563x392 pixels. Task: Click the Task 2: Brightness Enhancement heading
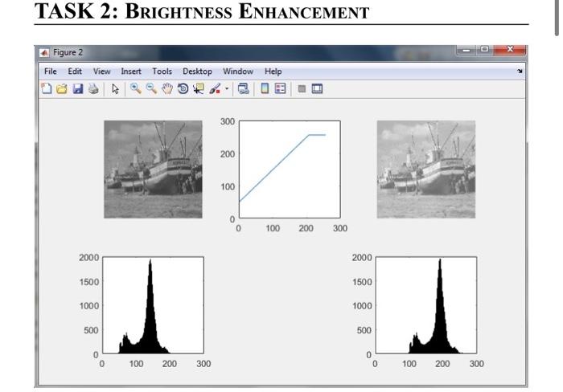pos(201,11)
